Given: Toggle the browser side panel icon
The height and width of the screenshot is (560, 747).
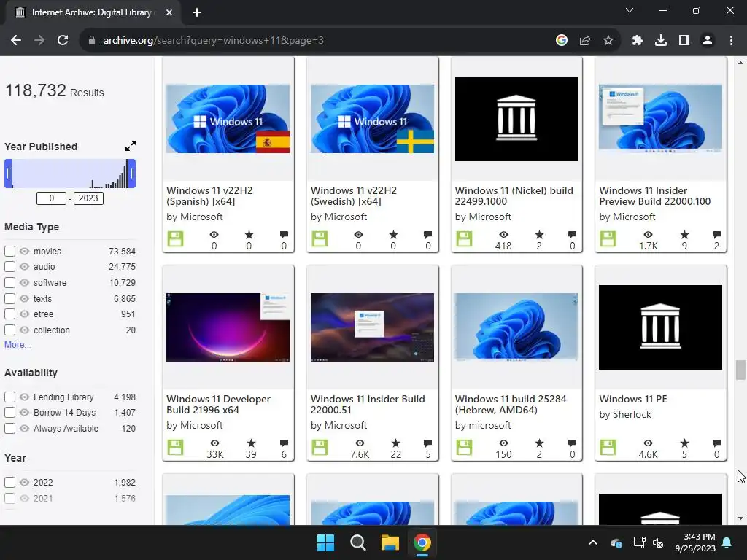Looking at the screenshot, I should pos(684,41).
